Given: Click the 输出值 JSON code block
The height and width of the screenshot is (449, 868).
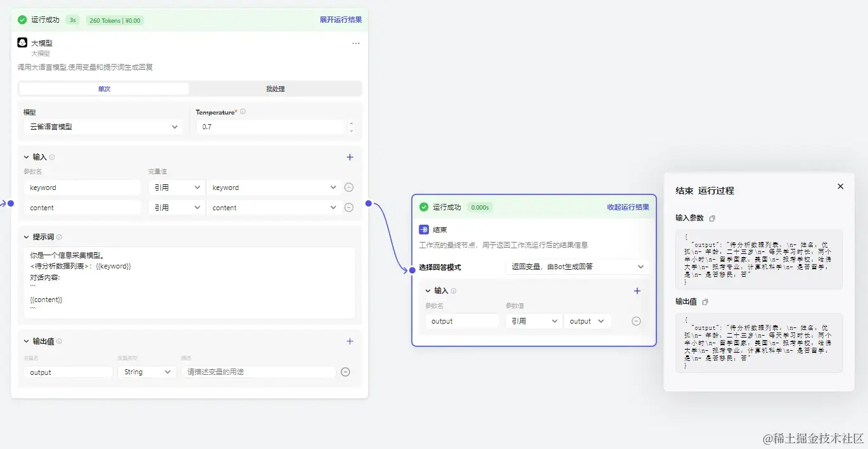Looking at the screenshot, I should 759,343.
